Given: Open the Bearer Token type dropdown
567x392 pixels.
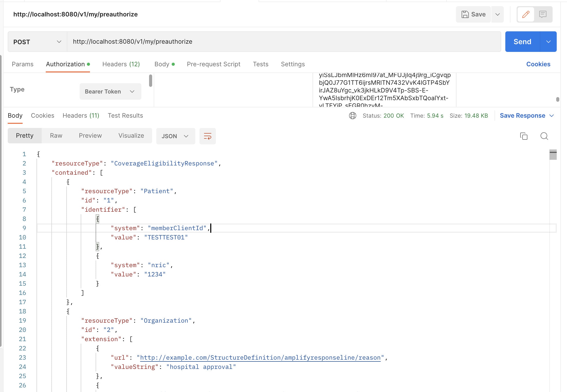Looking at the screenshot, I should 110,91.
